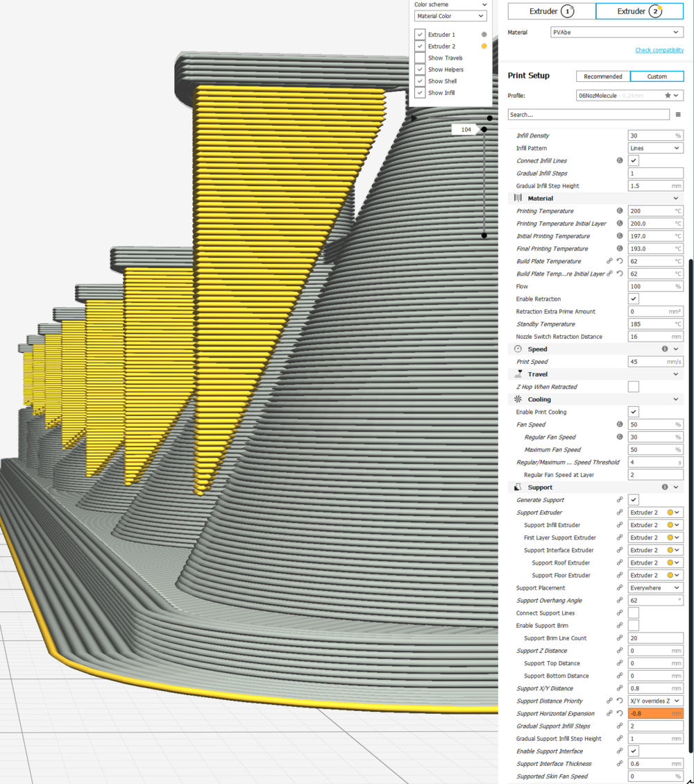Collapse the Cooling settings section
This screenshot has height=784, width=694.
676,399
